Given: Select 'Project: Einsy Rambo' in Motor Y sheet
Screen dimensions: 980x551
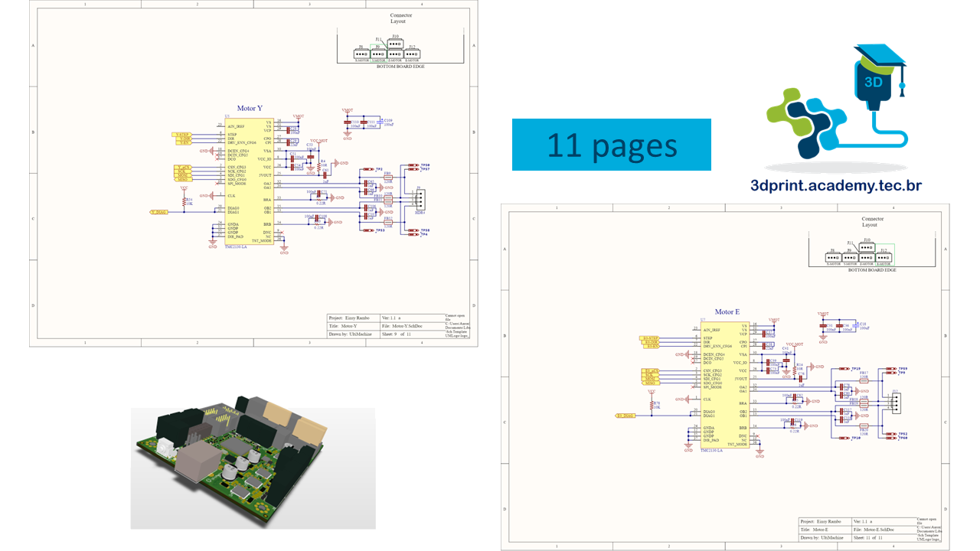Looking at the screenshot, I should pyautogui.click(x=353, y=317).
